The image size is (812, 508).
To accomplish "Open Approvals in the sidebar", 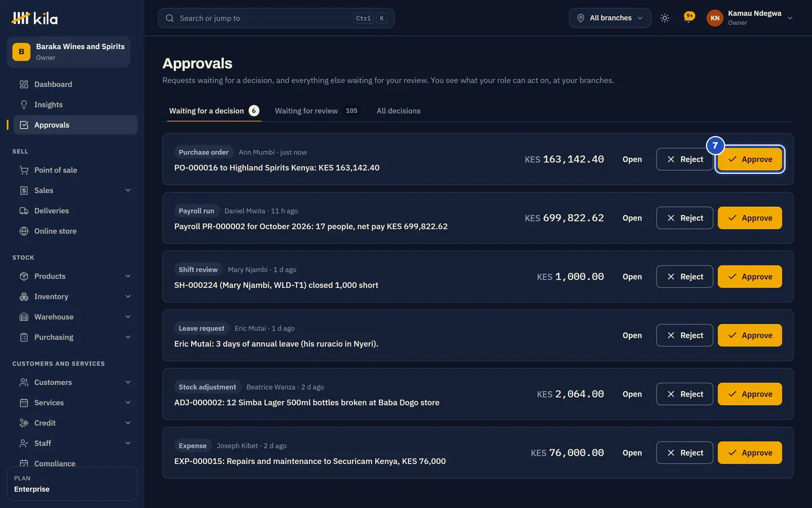I will (x=75, y=125).
